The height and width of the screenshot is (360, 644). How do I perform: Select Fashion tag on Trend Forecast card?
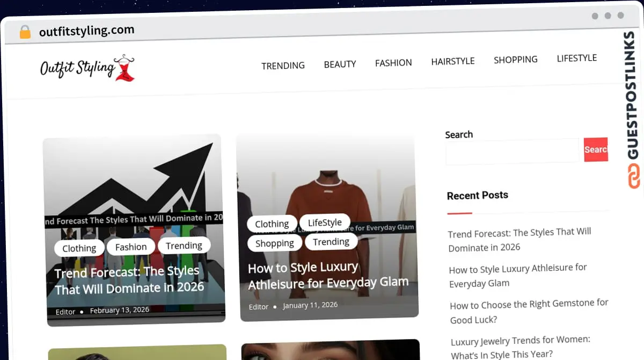pyautogui.click(x=131, y=247)
